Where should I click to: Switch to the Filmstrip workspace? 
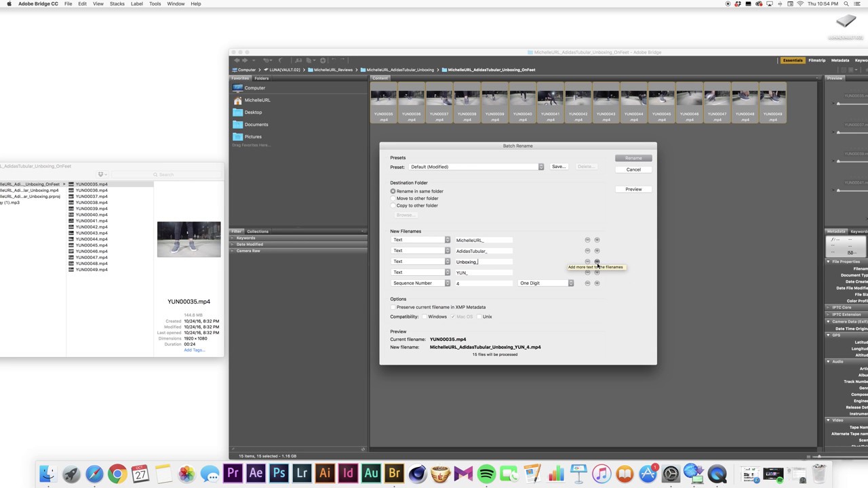click(x=816, y=60)
